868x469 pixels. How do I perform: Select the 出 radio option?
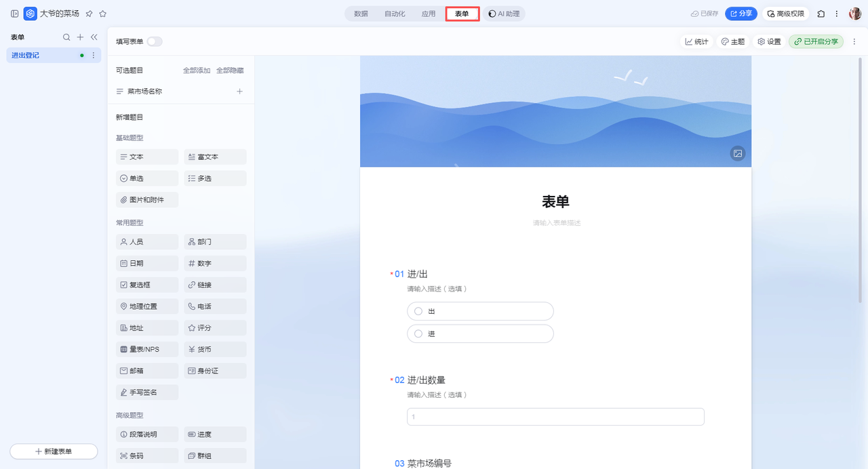pos(418,311)
